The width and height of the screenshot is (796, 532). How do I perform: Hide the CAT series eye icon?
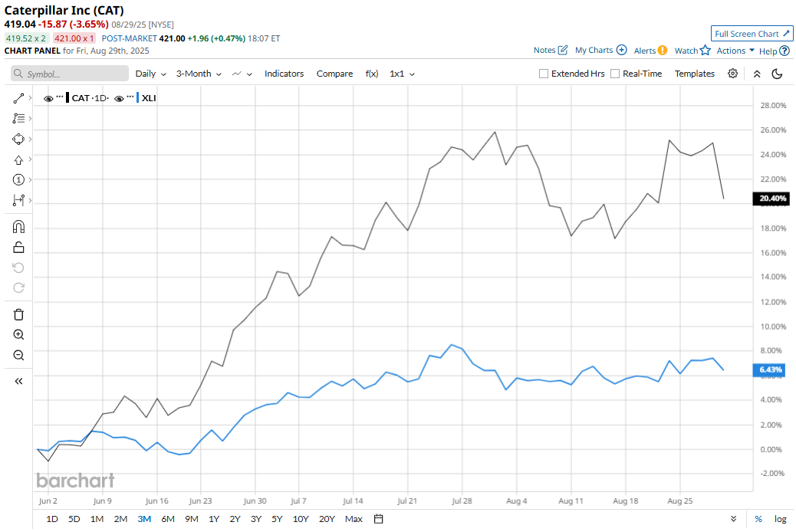(48, 98)
